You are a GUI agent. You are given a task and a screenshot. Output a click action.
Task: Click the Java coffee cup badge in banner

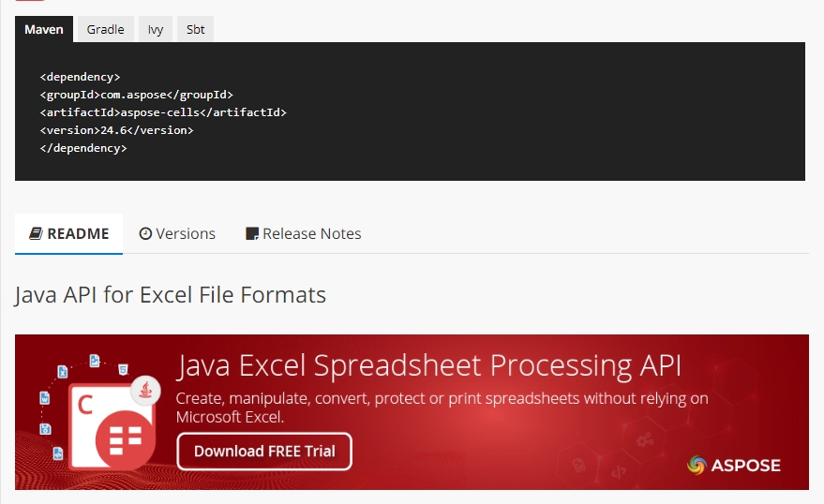click(143, 389)
